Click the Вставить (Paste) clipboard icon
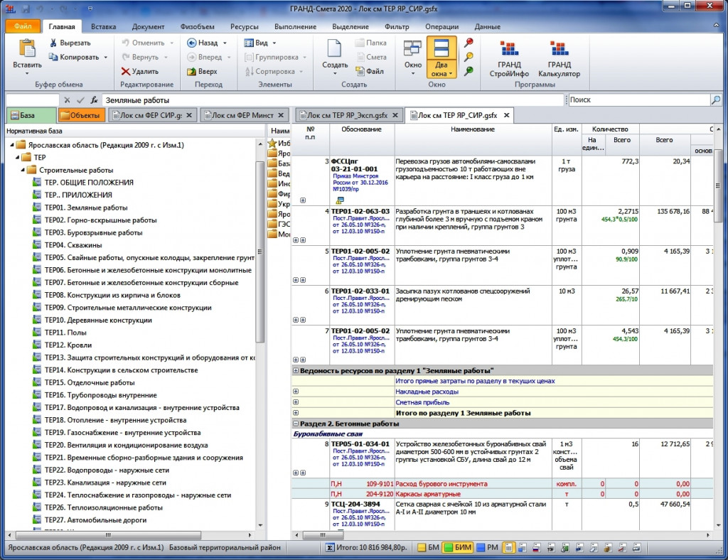This screenshot has height=560, width=728. [x=27, y=49]
